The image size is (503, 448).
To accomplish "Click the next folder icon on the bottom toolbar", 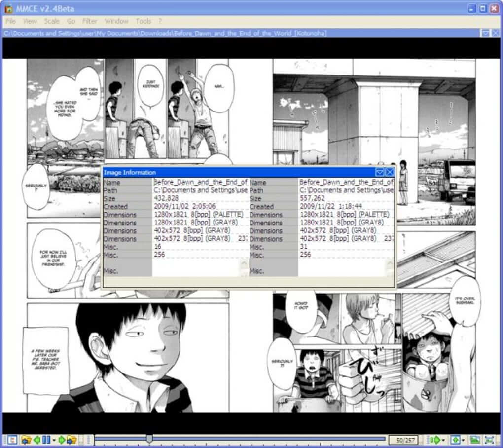I will [72, 439].
